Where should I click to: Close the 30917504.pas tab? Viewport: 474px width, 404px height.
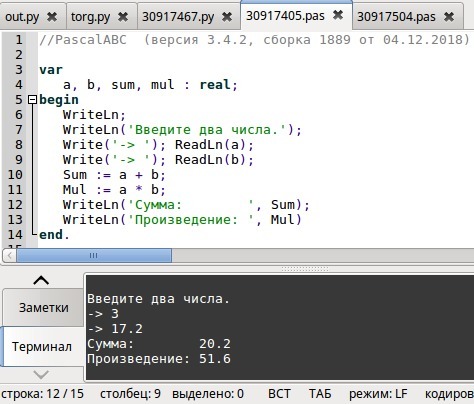pyautogui.click(x=449, y=17)
